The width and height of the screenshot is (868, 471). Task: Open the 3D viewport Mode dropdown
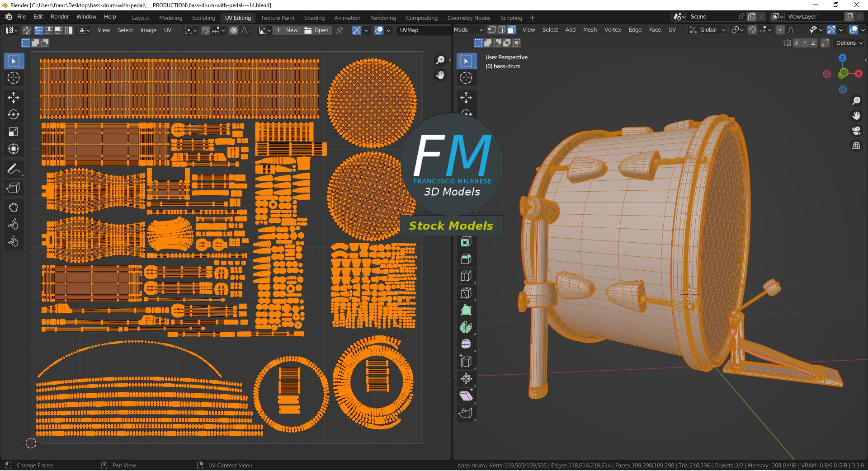point(468,30)
